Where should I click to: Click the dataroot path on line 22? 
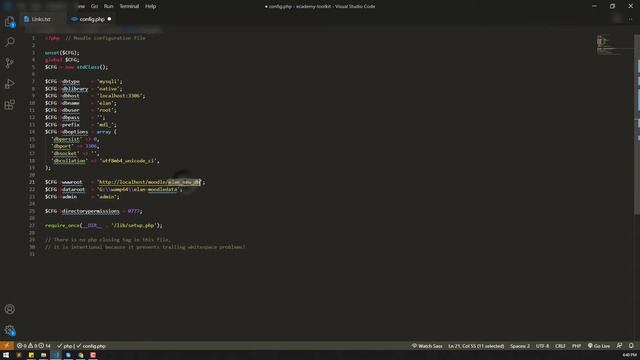(138, 189)
